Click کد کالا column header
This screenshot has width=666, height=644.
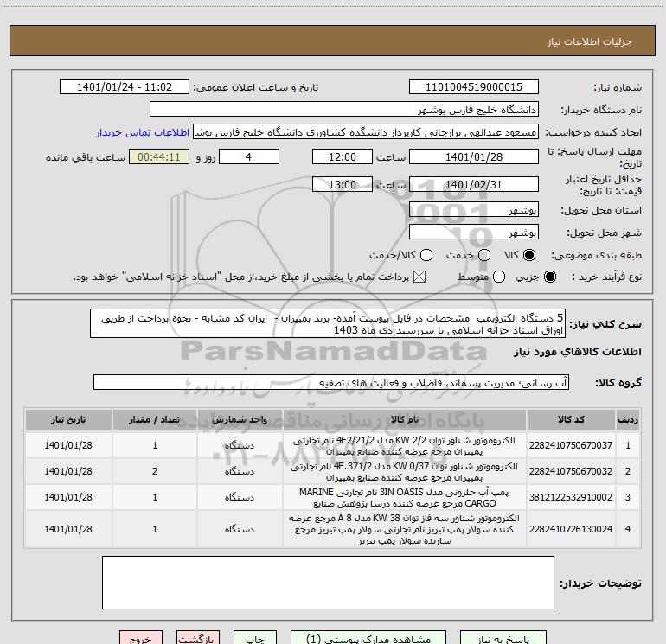[571, 420]
